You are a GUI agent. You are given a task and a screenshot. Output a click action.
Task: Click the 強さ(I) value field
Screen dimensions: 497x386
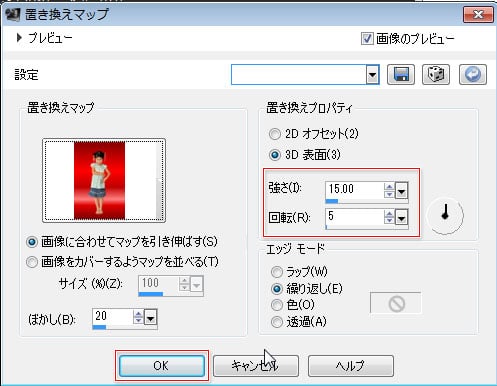click(354, 189)
